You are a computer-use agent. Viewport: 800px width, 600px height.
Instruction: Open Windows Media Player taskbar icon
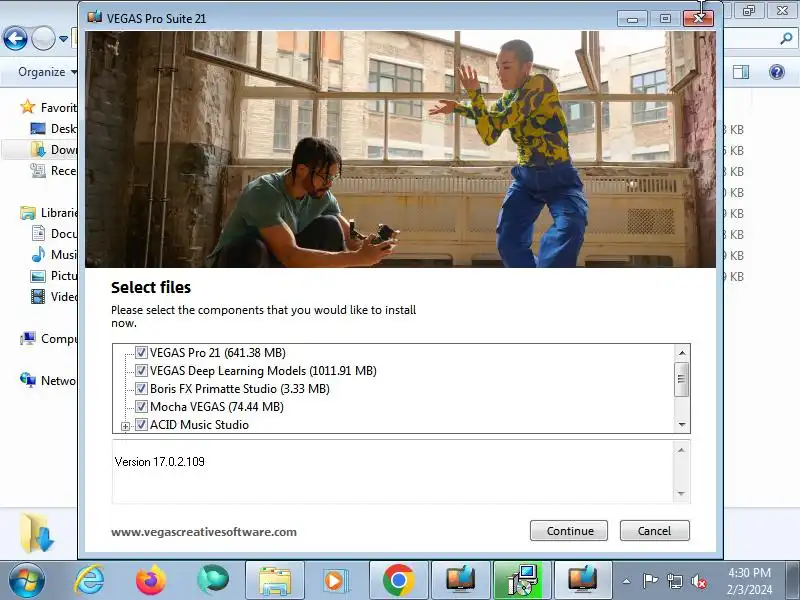[x=336, y=581]
